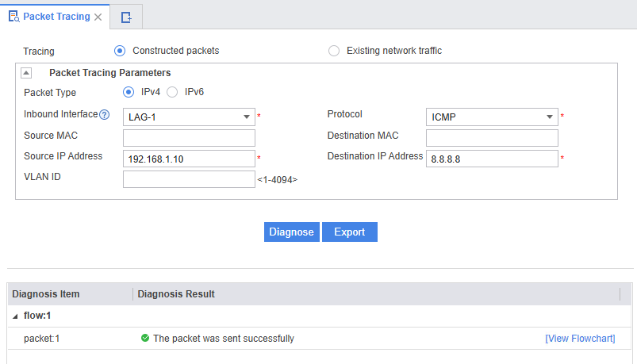Click the Export button
Screen dimensions: 637x364
point(349,232)
